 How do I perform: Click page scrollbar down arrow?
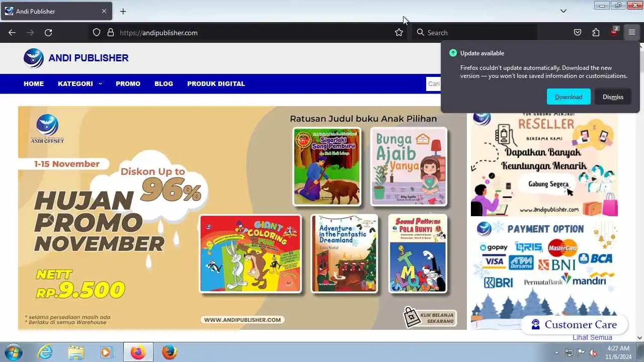click(640, 338)
